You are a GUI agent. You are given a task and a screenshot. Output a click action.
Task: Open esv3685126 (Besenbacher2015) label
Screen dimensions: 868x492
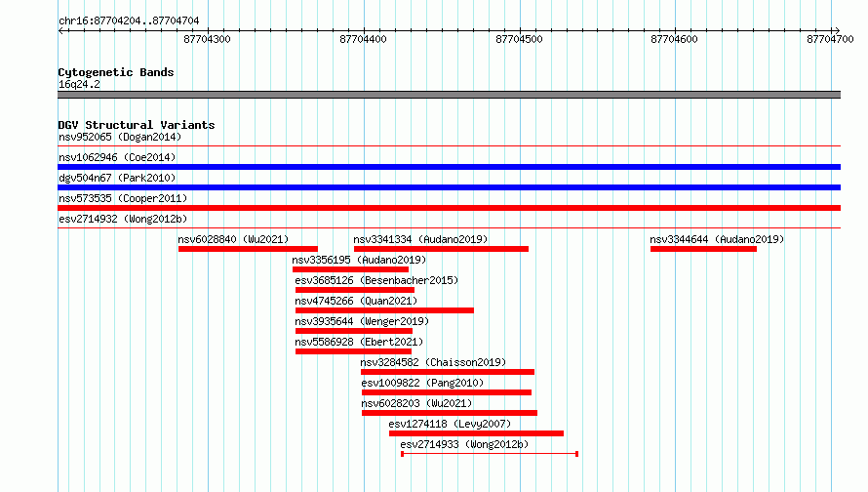click(377, 280)
